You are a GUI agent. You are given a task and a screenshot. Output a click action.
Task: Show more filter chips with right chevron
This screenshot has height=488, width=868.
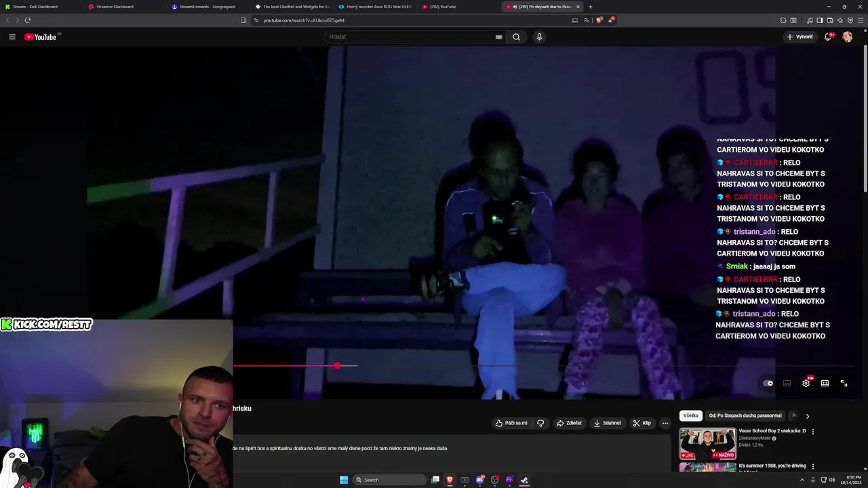point(807,416)
